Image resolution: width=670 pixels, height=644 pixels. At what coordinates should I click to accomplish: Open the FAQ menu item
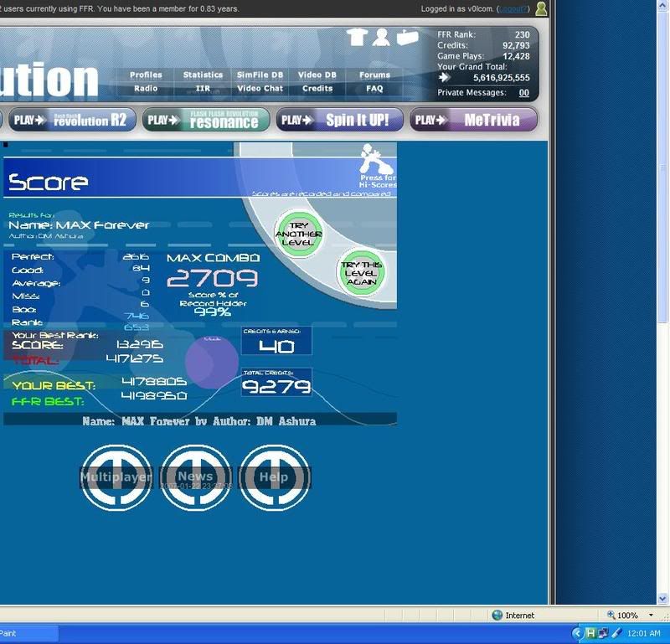tap(374, 89)
